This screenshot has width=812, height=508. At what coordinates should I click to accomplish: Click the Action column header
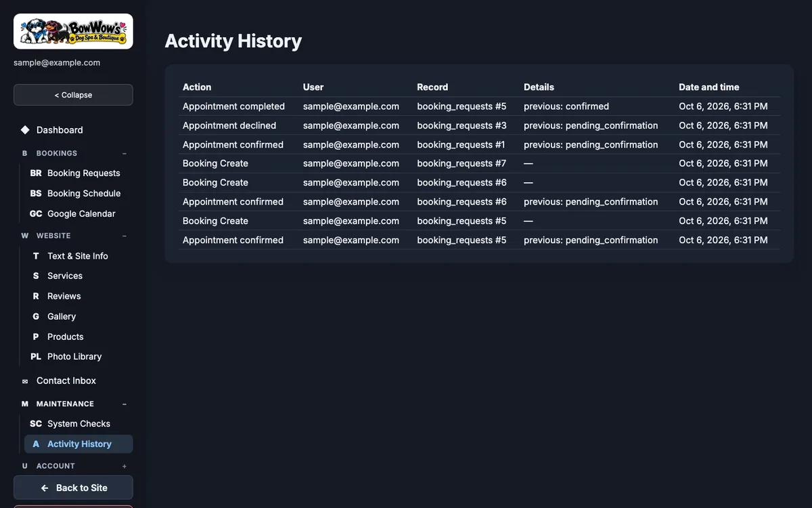point(197,87)
